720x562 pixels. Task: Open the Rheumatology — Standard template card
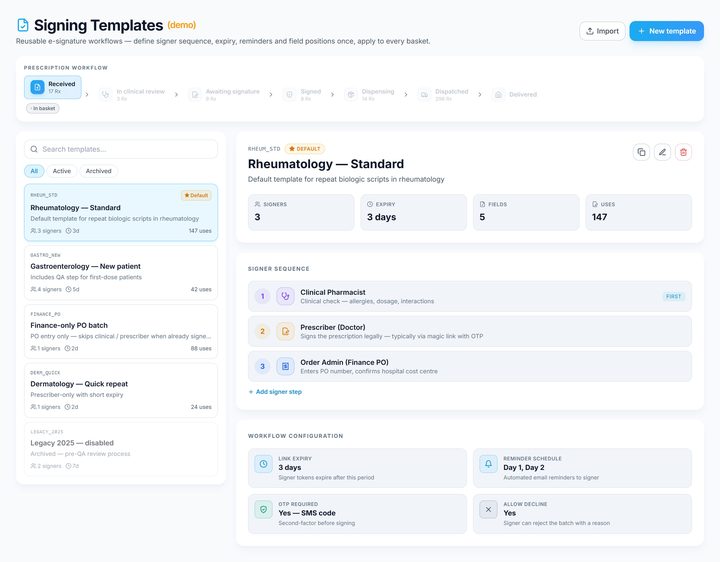tap(121, 213)
